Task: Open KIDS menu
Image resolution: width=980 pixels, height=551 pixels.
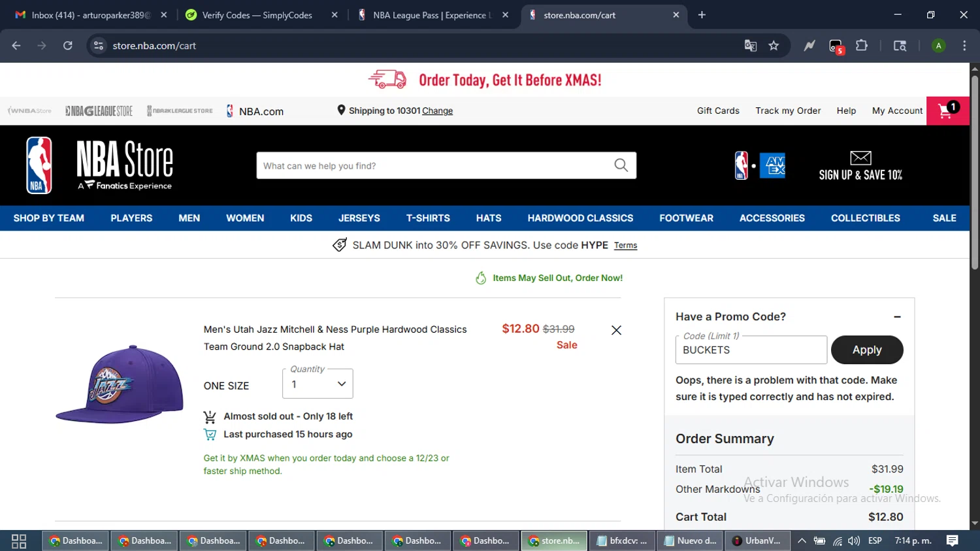Action: click(301, 218)
